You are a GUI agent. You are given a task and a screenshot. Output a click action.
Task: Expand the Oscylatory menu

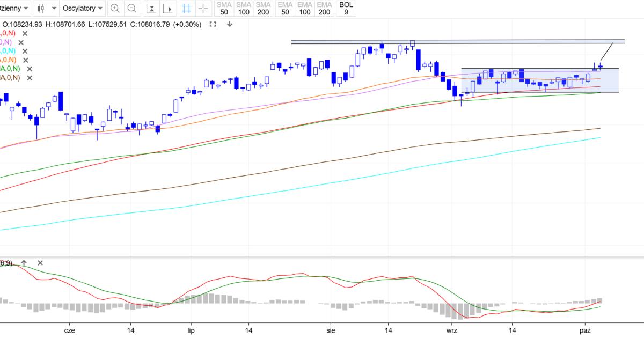pyautogui.click(x=83, y=8)
